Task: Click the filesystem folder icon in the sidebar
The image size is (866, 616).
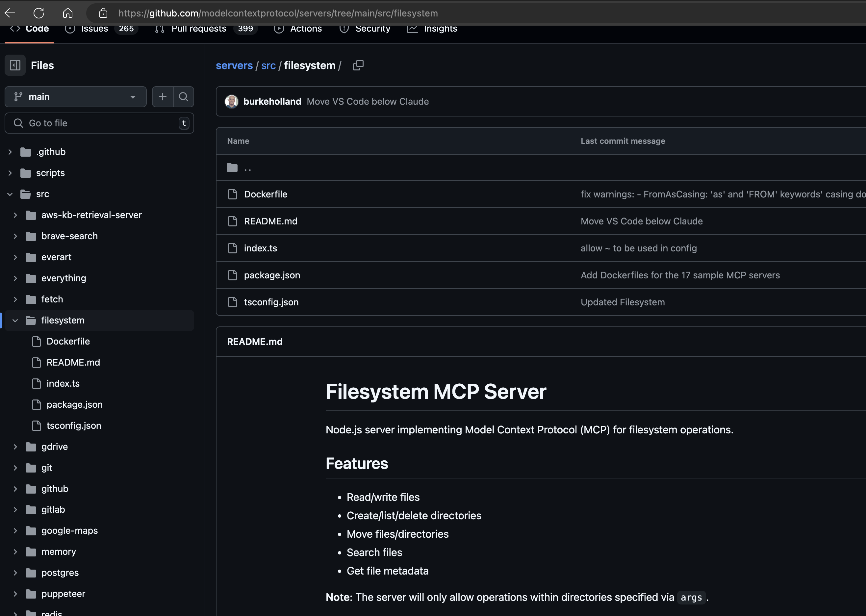Action: click(x=31, y=320)
